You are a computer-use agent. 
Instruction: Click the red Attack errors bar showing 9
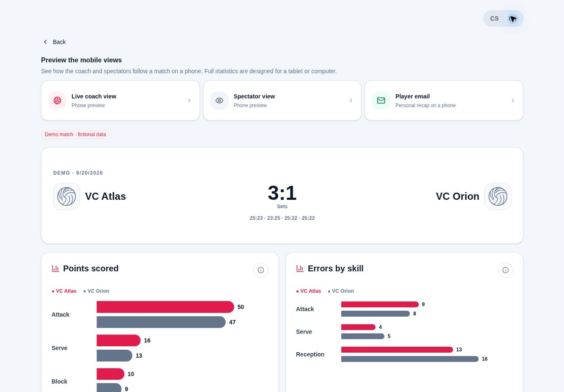coord(380,304)
